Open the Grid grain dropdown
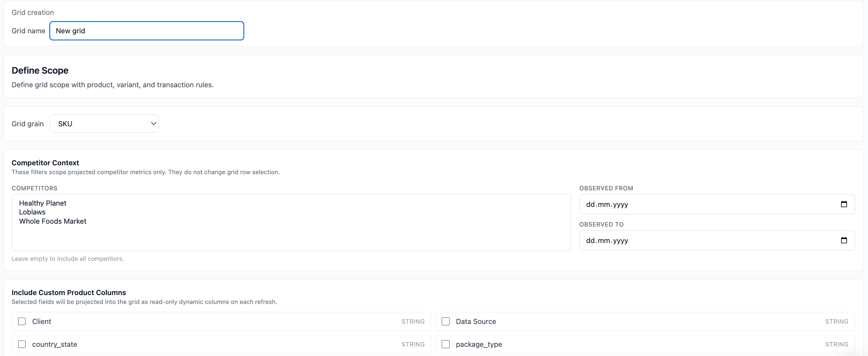The width and height of the screenshot is (868, 356). click(x=104, y=124)
